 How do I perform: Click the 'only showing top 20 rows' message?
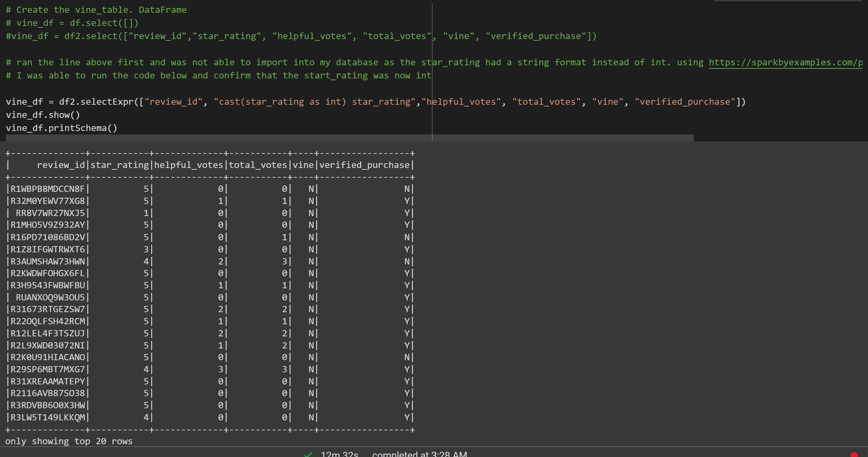click(69, 441)
